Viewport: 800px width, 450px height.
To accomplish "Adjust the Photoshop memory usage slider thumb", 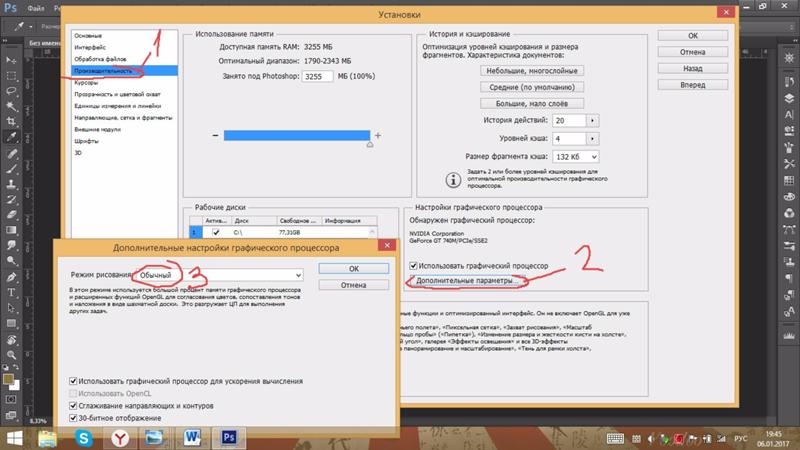I will (370, 144).
